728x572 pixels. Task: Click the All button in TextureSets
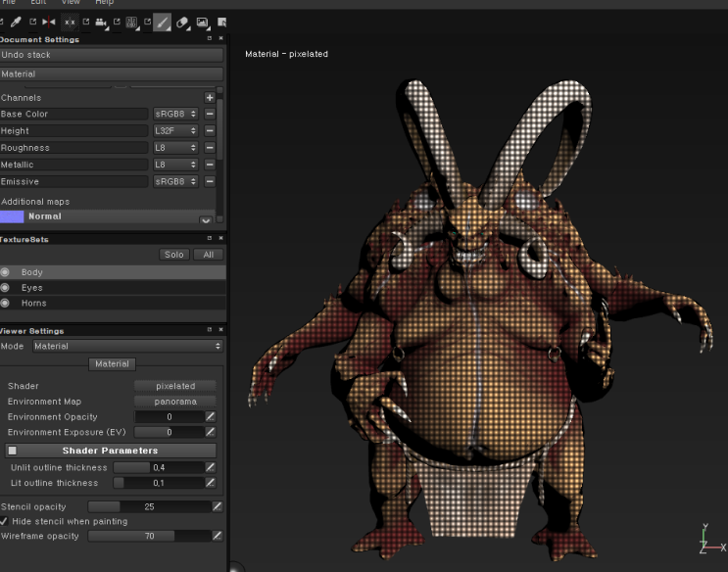coord(209,255)
